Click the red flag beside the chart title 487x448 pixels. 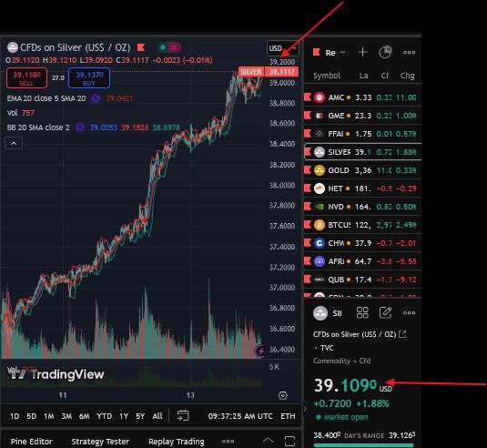141,47
